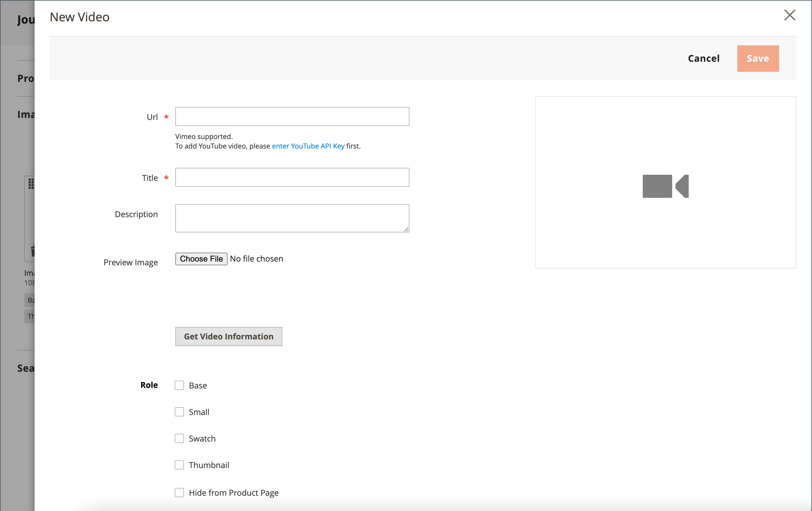Screen dimensions: 812x511
Task: Save the new video
Action: pos(758,58)
